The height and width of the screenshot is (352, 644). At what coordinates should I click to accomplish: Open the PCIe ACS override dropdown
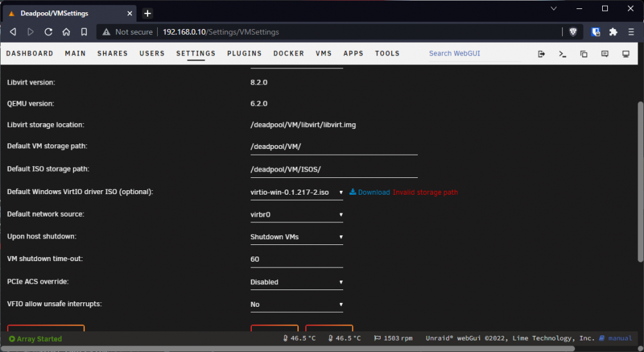(296, 282)
